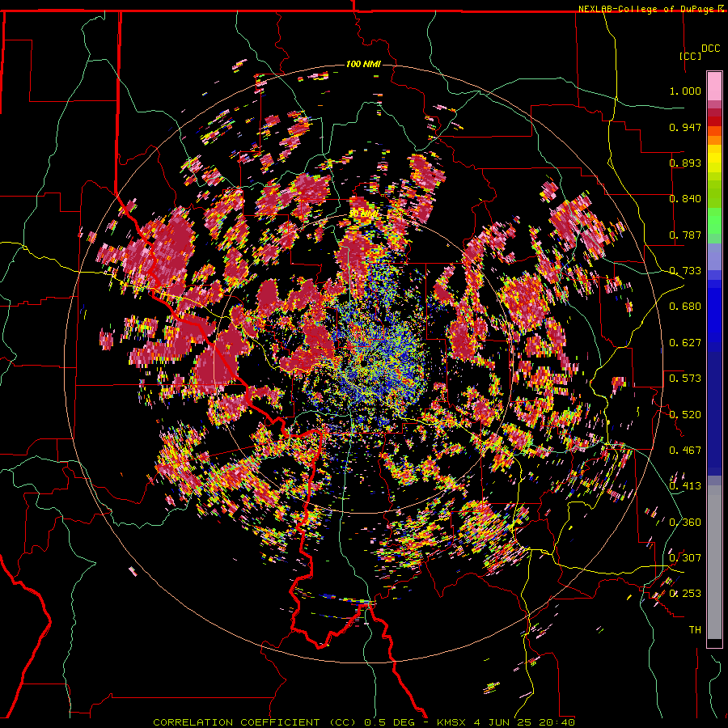Click the 0.947 color scale value
The width and height of the screenshot is (728, 728).
pyautogui.click(x=685, y=127)
